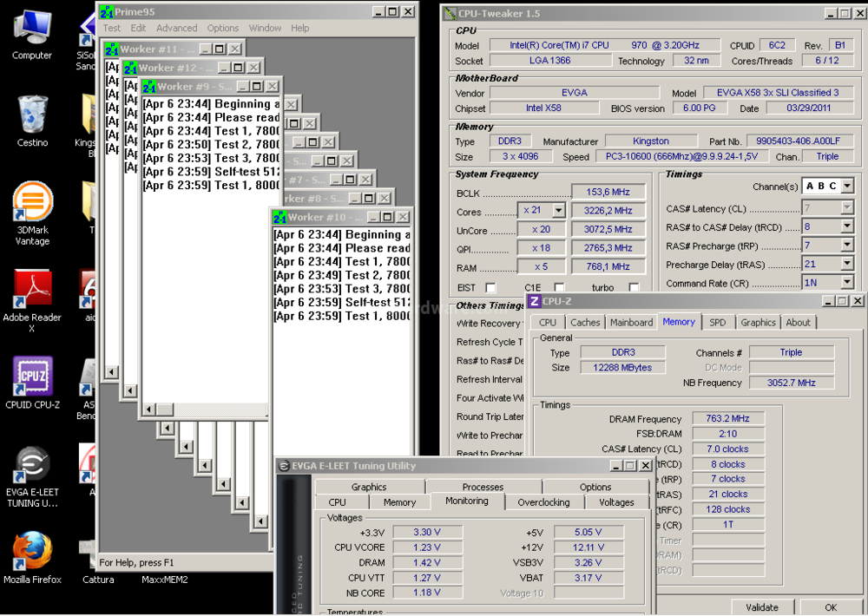Screen dimensions: 868x616
Task: Click the UnCore multiplier field x 20
Action: [541, 229]
